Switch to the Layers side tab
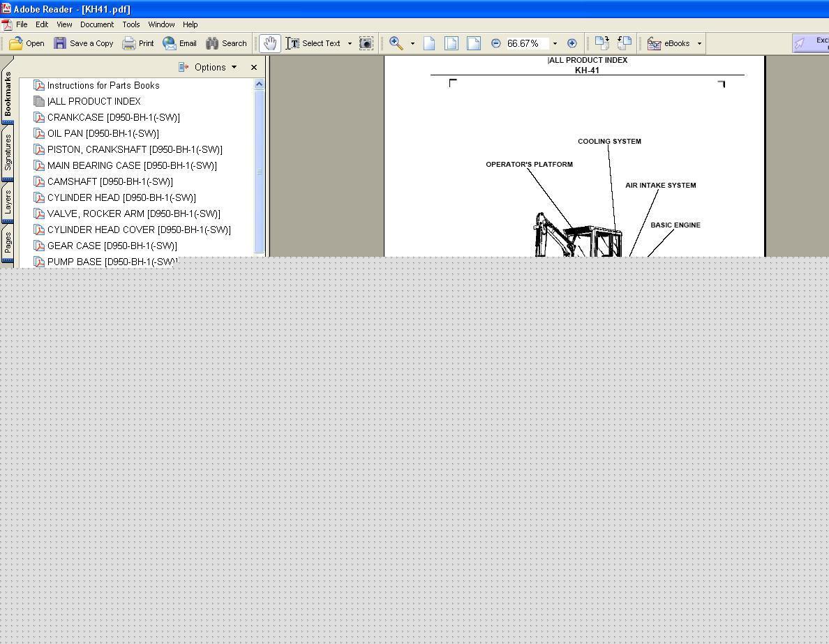This screenshot has width=829, height=644. point(8,202)
